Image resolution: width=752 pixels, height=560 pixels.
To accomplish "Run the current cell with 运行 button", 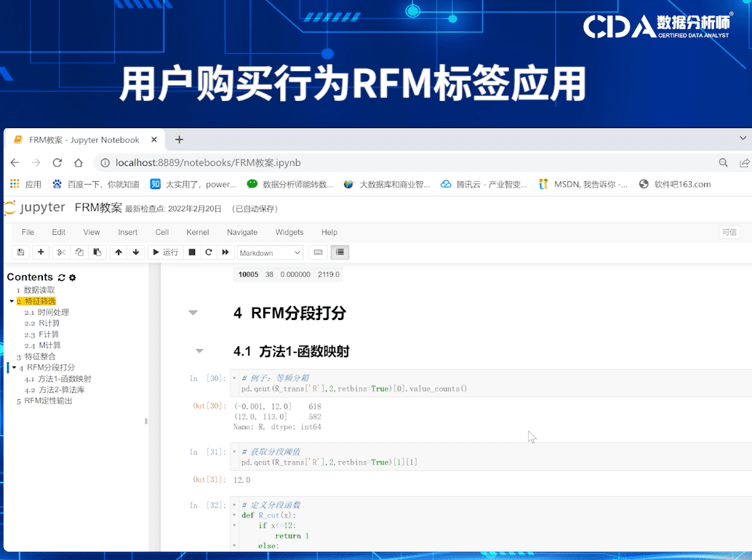I will point(166,252).
